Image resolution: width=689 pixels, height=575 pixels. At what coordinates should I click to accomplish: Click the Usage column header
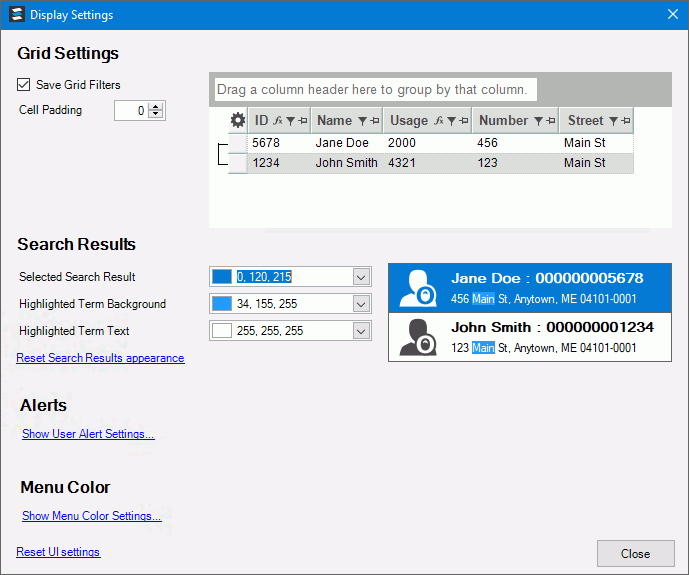click(x=428, y=120)
